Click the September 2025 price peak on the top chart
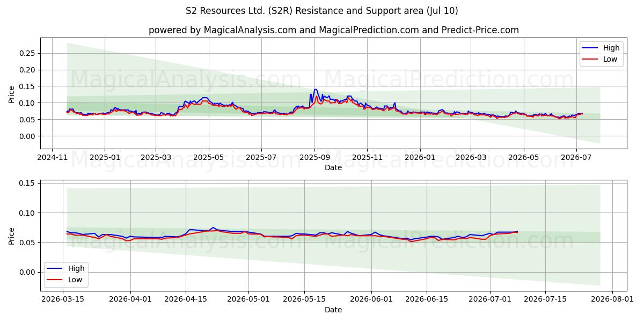The width and height of the screenshot is (644, 322). pyautogui.click(x=316, y=90)
